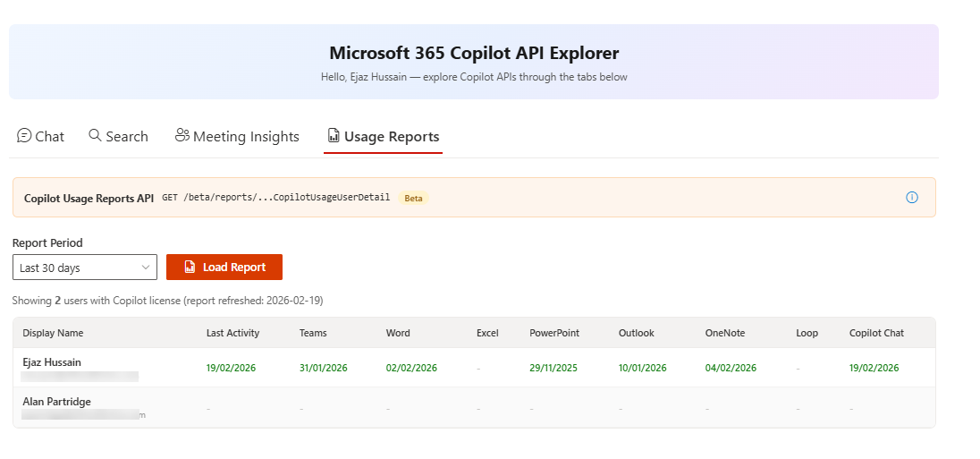Click the PowerPoint column header
Screen dimensions: 980x459
coord(554,333)
